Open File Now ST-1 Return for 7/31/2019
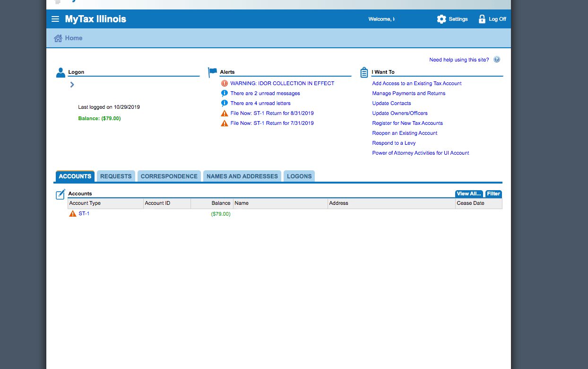588x369 pixels. [272, 123]
